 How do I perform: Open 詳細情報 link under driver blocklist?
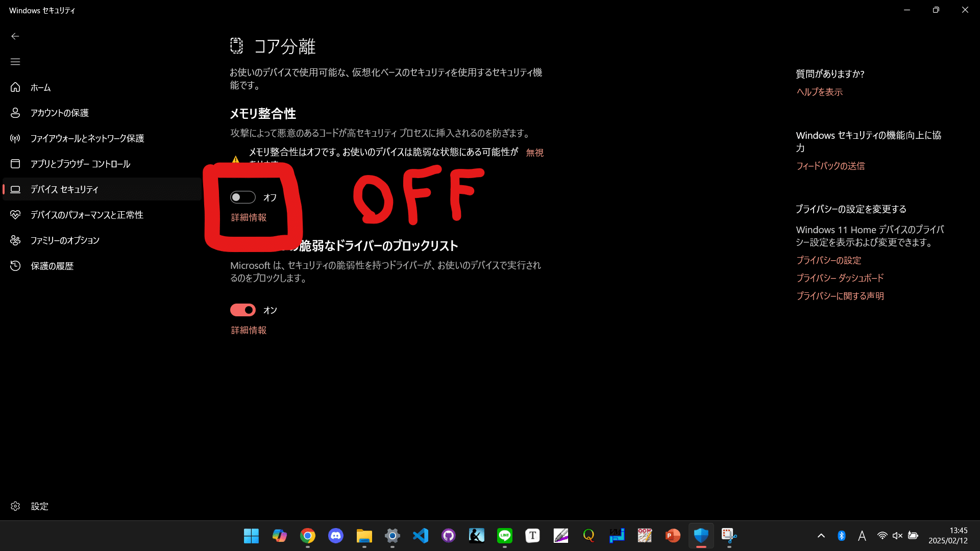pyautogui.click(x=249, y=330)
